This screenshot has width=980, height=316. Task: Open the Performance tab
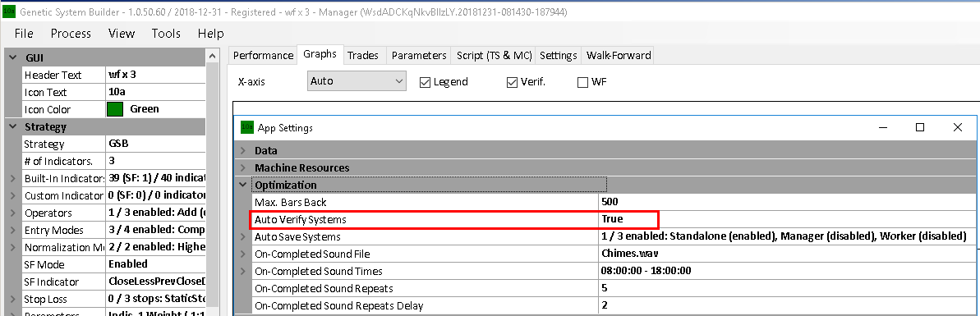(x=263, y=55)
